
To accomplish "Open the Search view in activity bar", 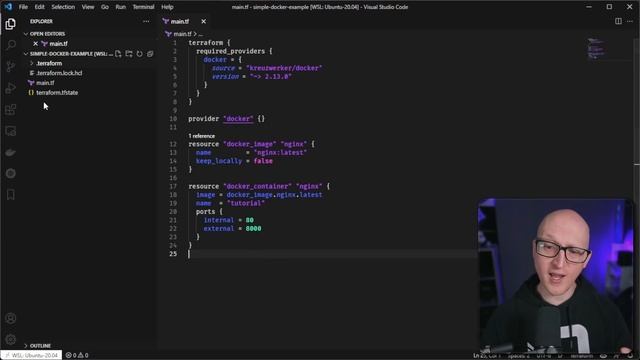I will coord(11,44).
